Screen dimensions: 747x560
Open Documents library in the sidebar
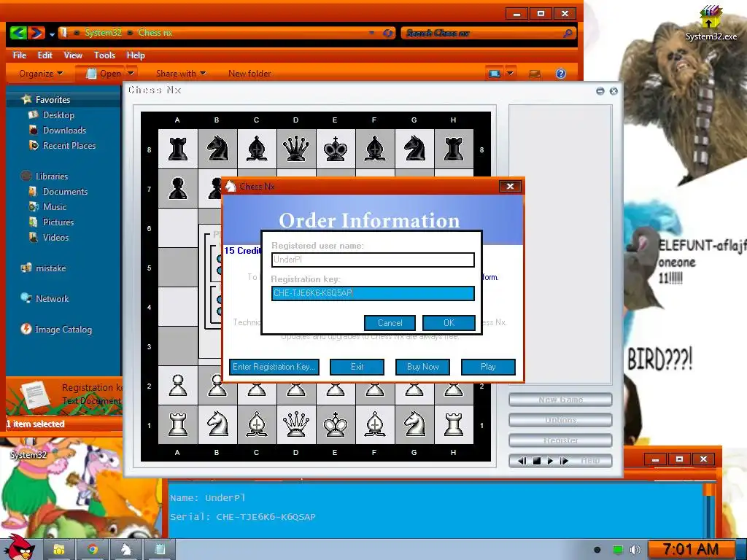click(x=65, y=192)
